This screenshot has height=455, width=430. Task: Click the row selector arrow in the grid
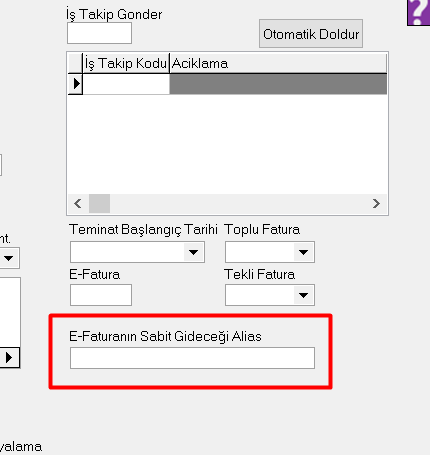pos(76,84)
